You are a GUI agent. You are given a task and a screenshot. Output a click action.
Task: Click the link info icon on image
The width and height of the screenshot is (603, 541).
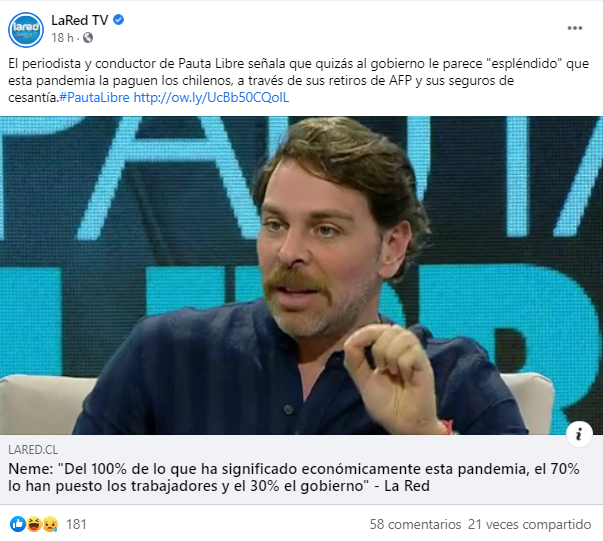click(579, 434)
